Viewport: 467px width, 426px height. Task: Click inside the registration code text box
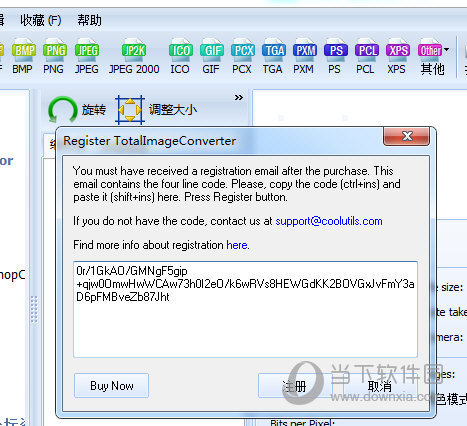pyautogui.click(x=245, y=309)
